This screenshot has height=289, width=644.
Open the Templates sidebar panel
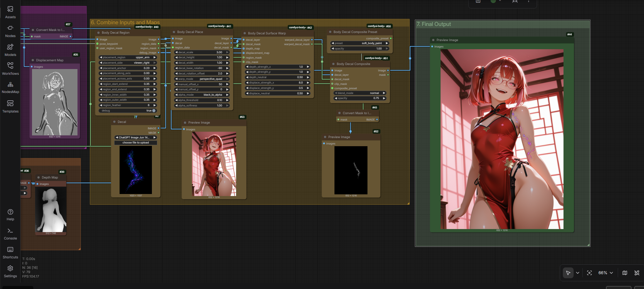10,106
